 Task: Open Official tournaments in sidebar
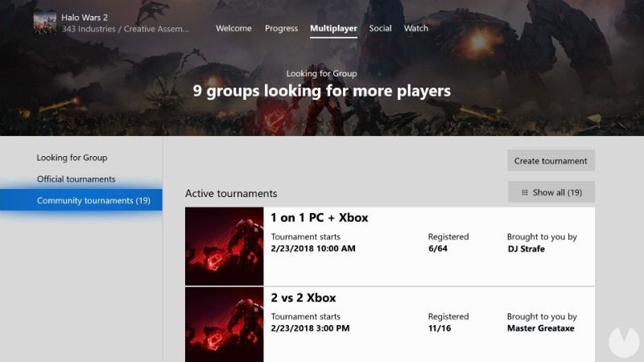(76, 179)
